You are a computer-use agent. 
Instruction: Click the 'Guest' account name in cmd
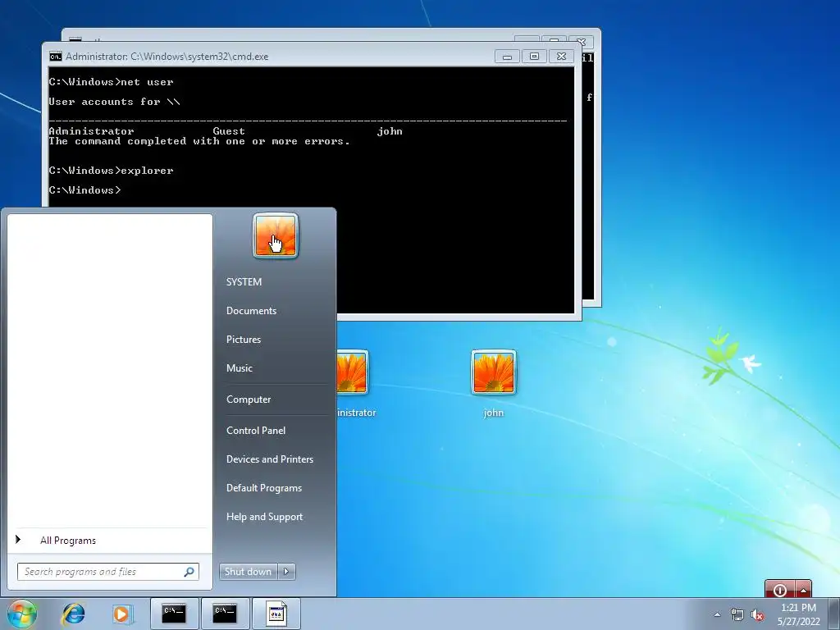point(229,131)
